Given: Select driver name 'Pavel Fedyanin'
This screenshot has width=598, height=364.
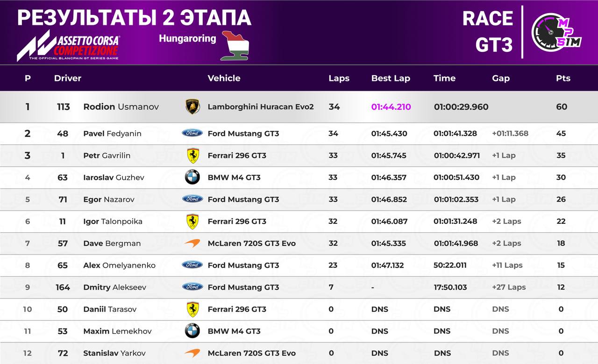Looking at the screenshot, I should click(x=112, y=134).
